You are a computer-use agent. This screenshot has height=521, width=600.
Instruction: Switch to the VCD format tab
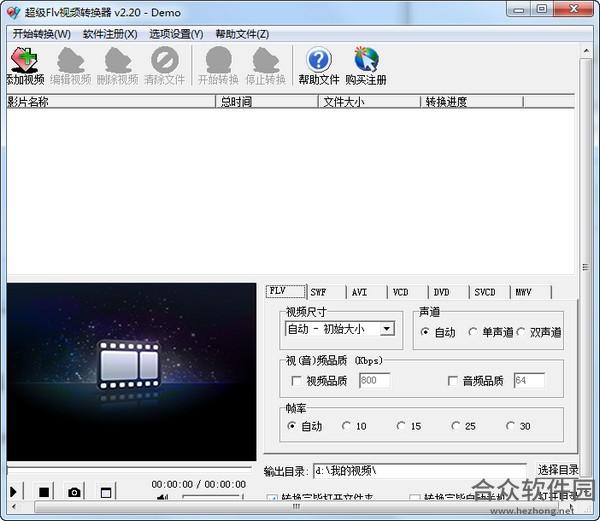[x=409, y=292]
